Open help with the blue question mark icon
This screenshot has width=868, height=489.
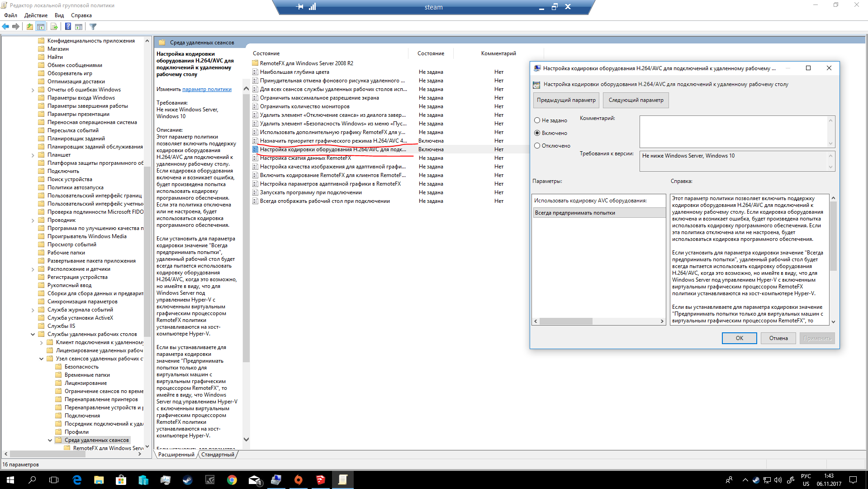tap(68, 26)
